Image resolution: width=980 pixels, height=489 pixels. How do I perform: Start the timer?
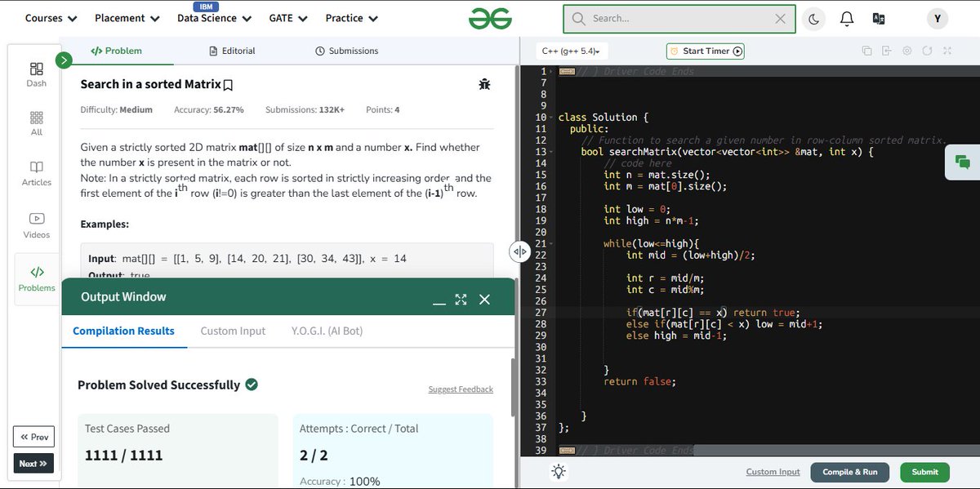point(706,51)
